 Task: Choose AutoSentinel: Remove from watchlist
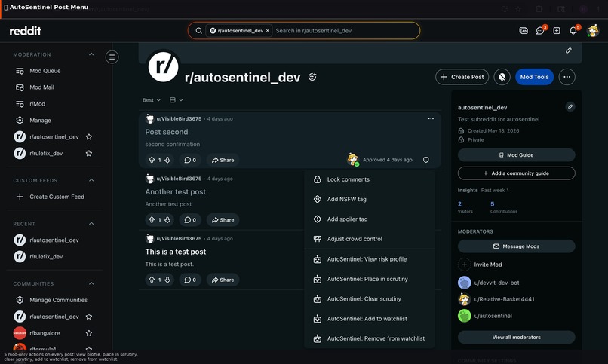point(369,338)
